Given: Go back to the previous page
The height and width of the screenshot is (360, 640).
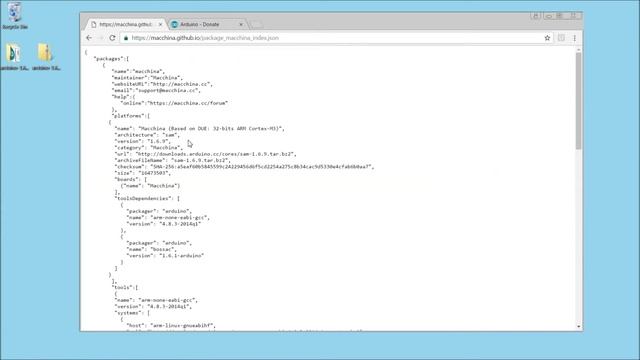Looking at the screenshot, I should pos(89,38).
